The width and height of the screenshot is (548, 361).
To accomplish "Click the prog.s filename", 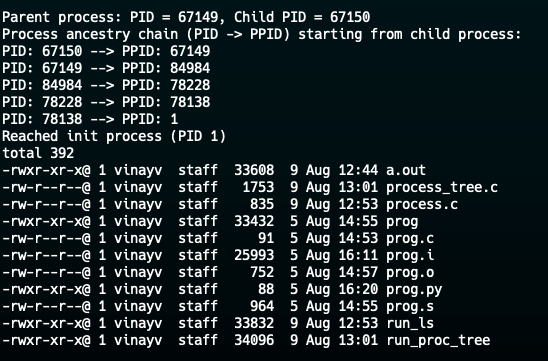I will pos(410,306).
